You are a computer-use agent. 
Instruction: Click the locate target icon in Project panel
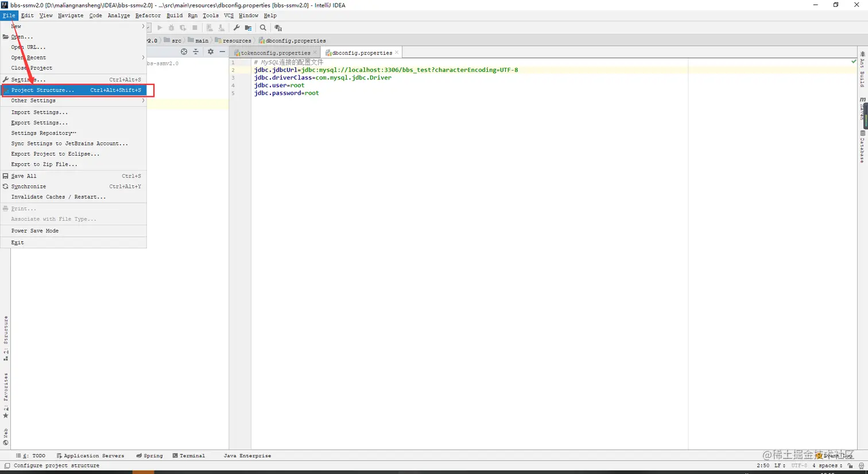click(x=184, y=52)
